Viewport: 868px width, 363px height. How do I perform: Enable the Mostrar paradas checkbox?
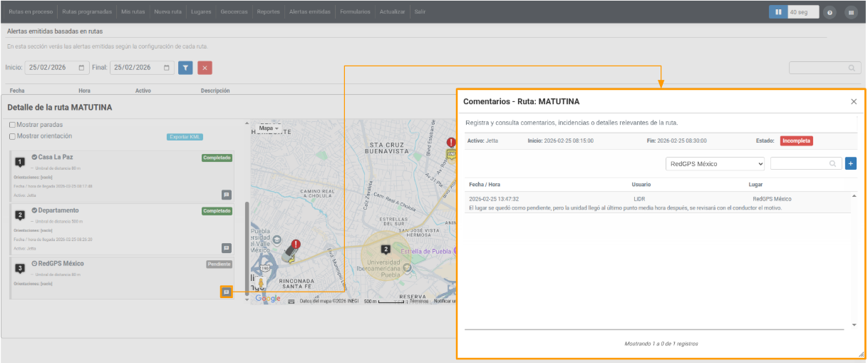11,125
